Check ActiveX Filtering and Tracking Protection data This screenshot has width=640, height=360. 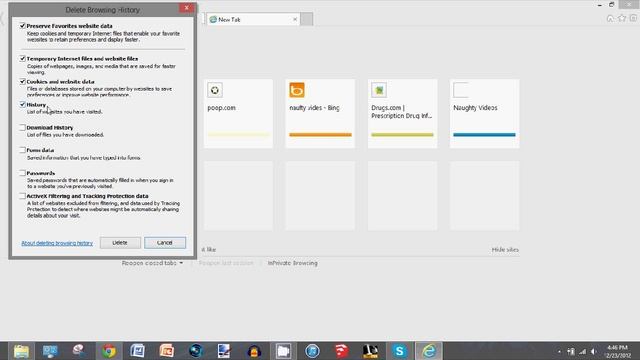pyautogui.click(x=22, y=196)
